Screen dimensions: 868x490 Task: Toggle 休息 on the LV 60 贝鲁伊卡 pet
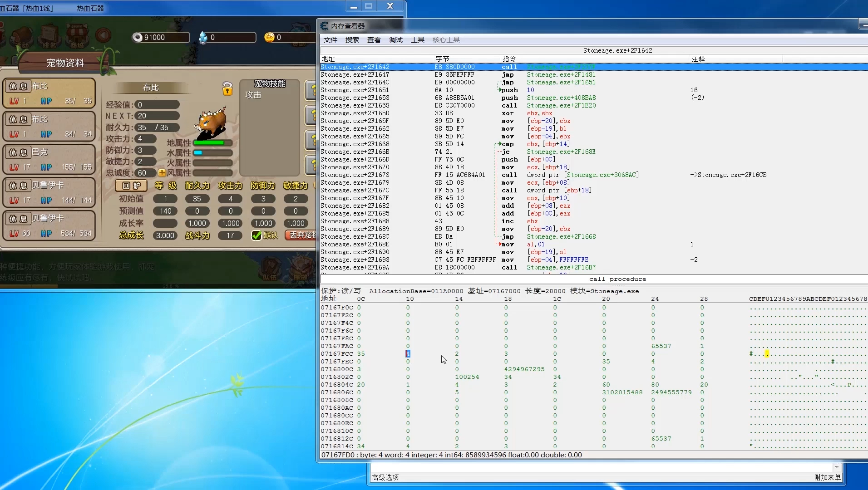(18, 219)
